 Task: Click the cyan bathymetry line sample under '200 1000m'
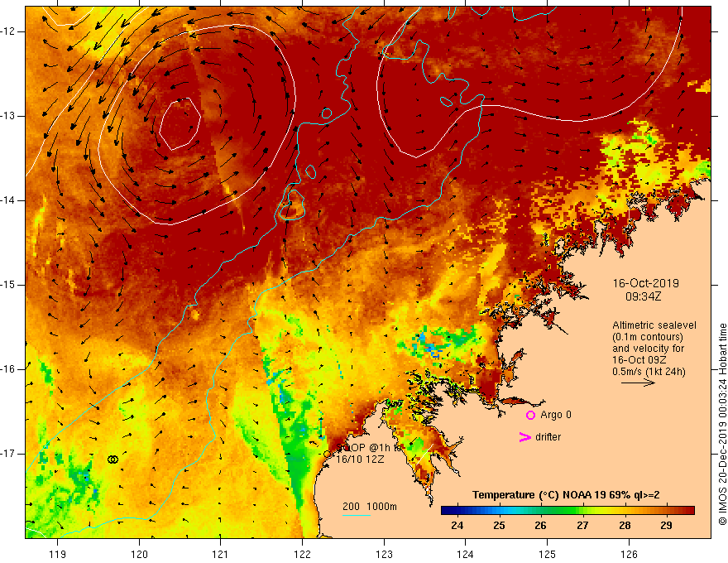(x=357, y=515)
